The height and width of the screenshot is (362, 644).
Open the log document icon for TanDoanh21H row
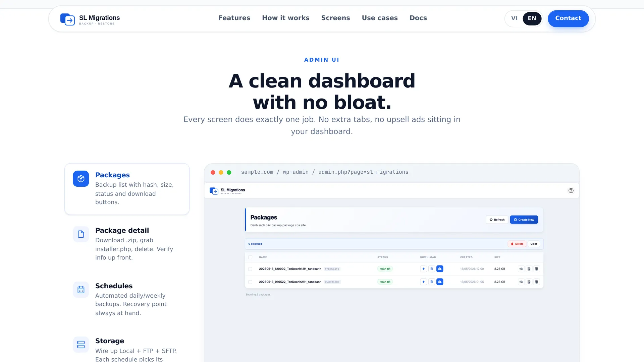tap(529, 282)
